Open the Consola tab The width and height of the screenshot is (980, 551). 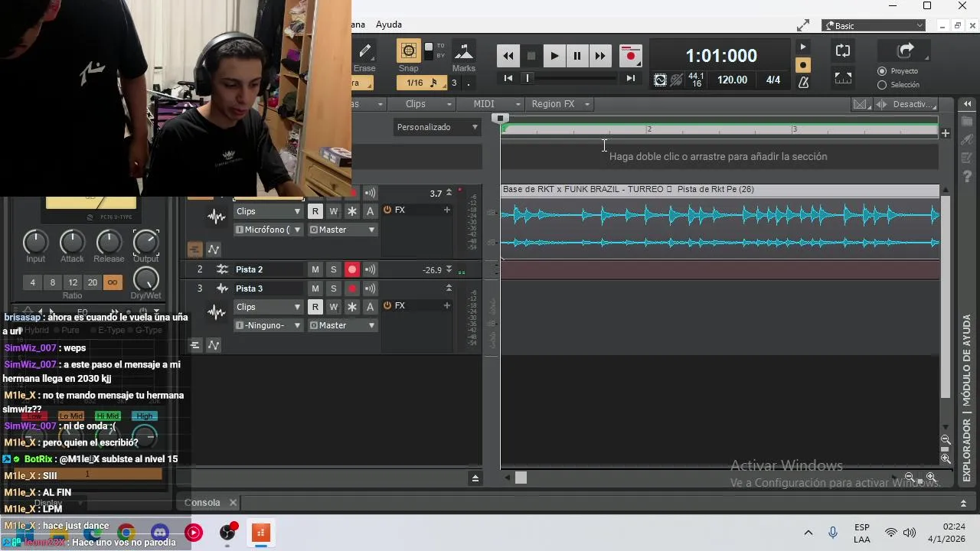pos(202,503)
